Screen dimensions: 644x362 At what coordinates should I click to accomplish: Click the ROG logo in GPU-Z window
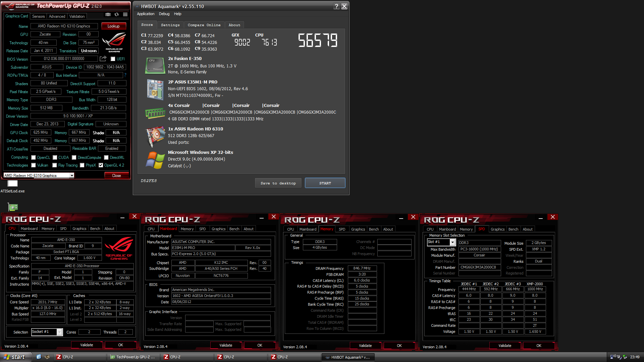click(114, 42)
